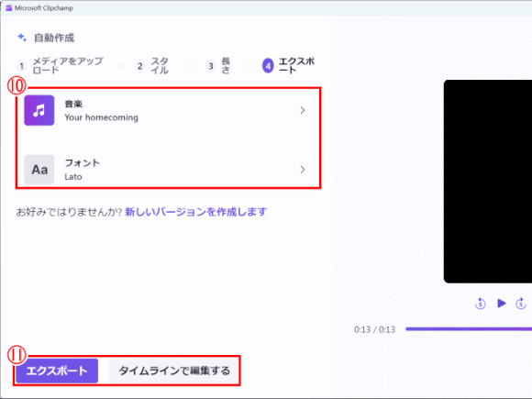Click the sparkle icon beside 自動作成
This screenshot has width=532, height=399.
click(22, 38)
